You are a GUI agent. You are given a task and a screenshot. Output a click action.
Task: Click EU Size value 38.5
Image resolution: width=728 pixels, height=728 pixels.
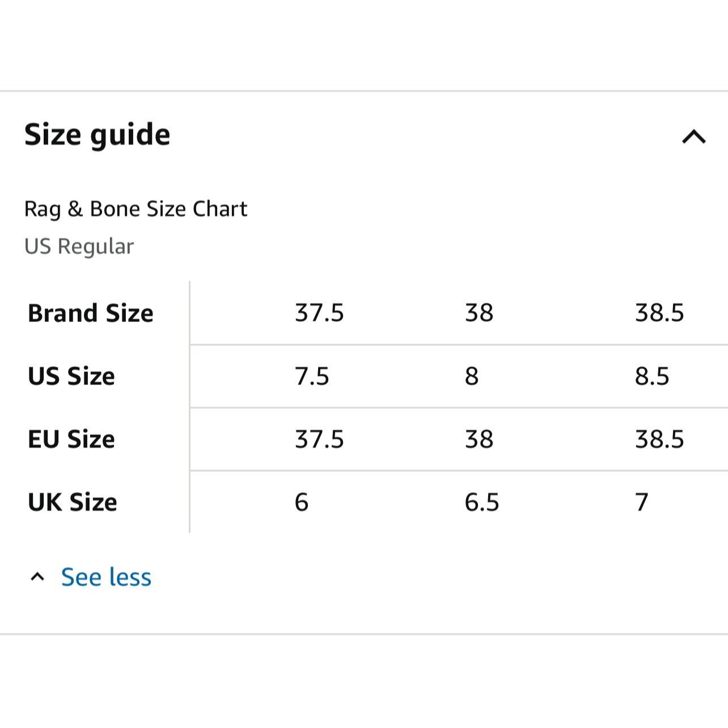point(659,439)
